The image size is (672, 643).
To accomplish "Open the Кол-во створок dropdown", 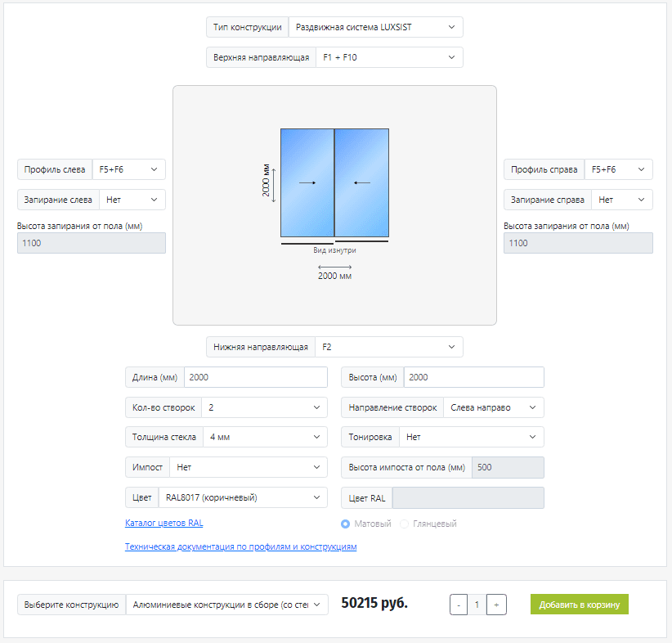I will (x=264, y=407).
